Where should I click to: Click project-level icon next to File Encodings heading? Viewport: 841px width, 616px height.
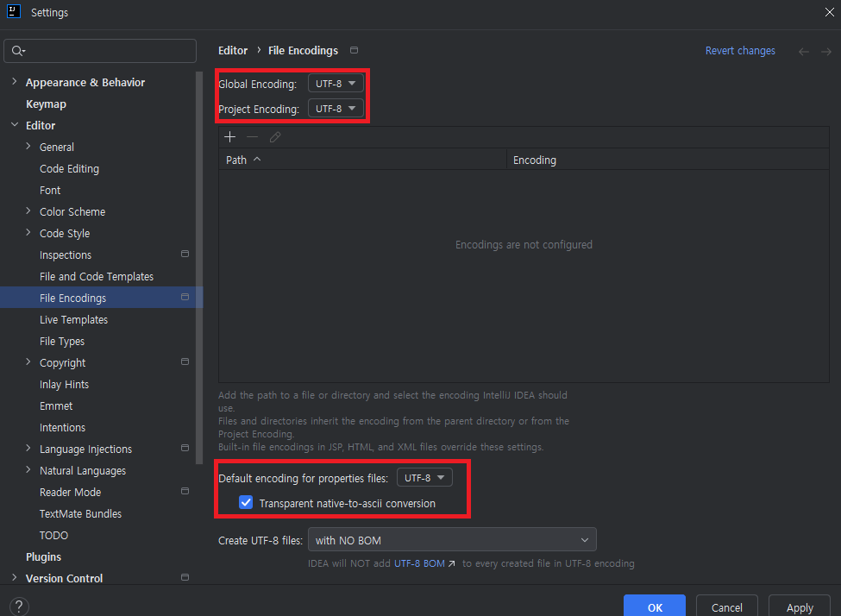click(x=354, y=50)
